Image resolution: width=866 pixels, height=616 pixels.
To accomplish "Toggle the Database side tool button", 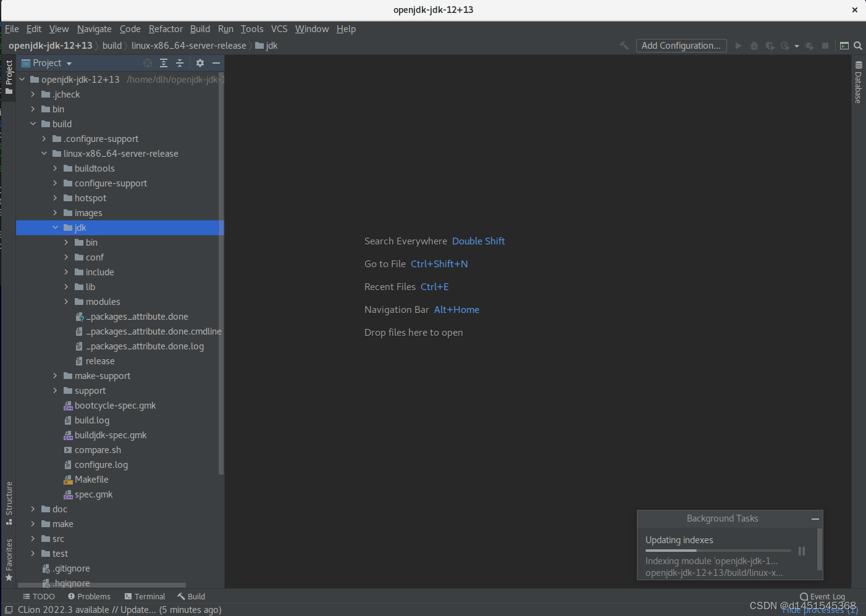I will point(859,81).
